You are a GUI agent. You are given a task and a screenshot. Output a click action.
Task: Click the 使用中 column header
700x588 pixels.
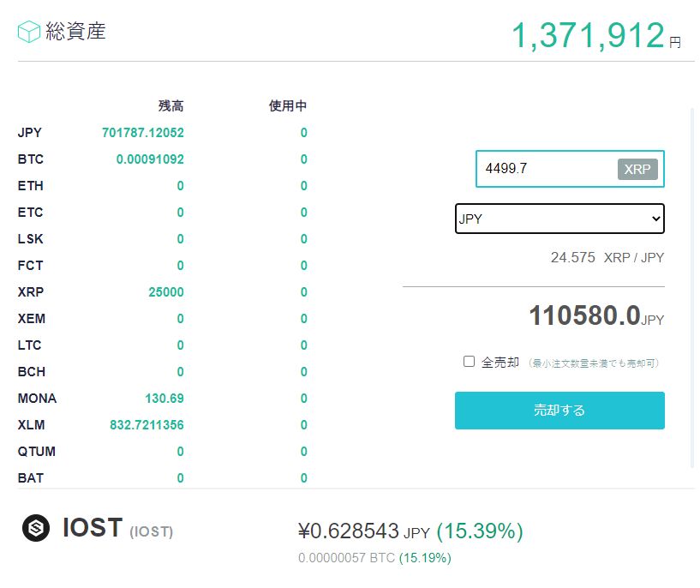point(287,106)
